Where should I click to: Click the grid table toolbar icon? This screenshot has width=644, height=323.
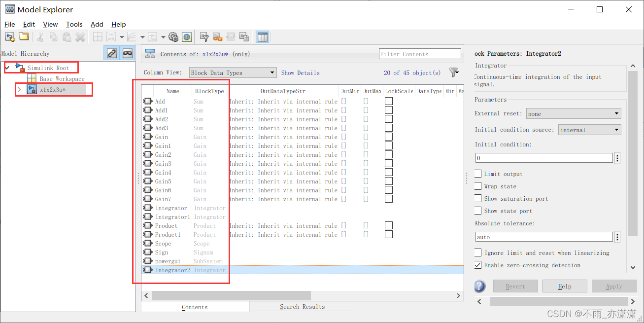98,37
